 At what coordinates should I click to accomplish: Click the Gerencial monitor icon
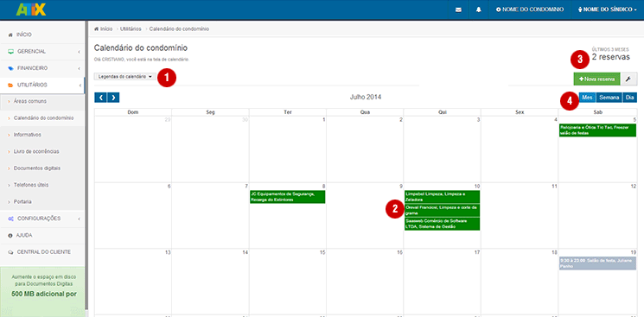[x=10, y=52]
